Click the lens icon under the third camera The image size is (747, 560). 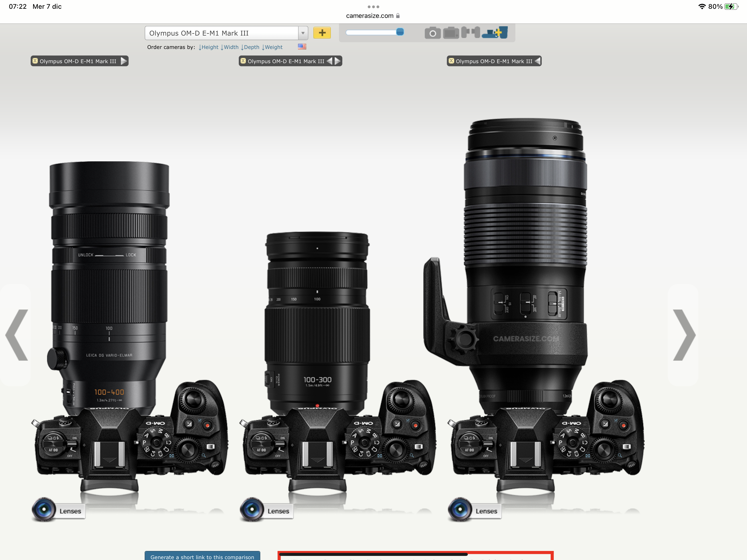coord(460,509)
